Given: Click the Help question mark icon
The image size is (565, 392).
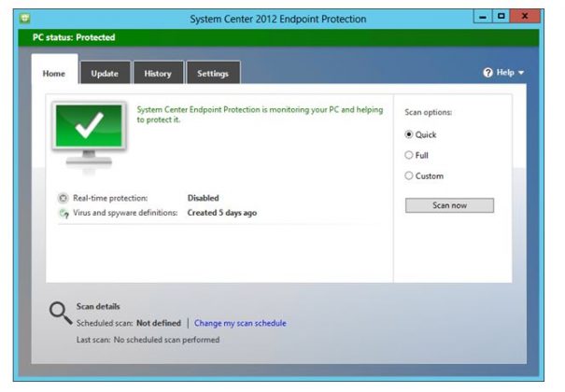Looking at the screenshot, I should [x=487, y=73].
